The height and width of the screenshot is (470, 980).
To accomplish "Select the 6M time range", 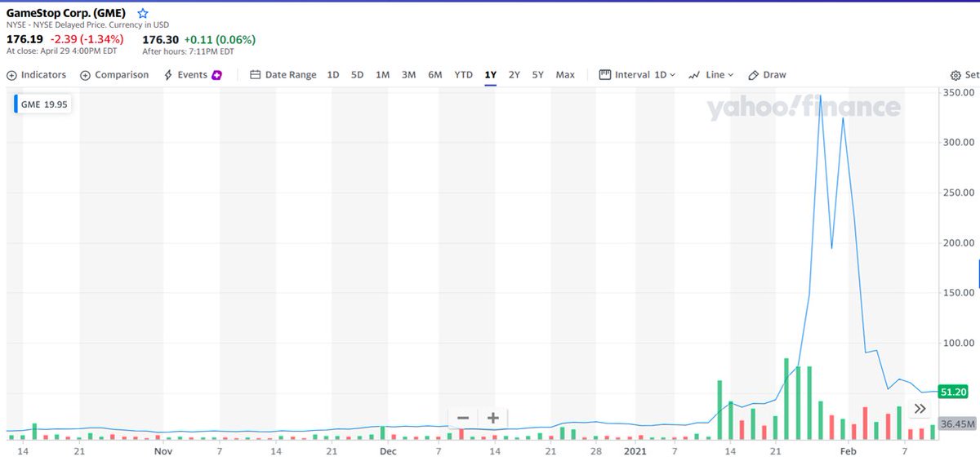I will coord(435,74).
